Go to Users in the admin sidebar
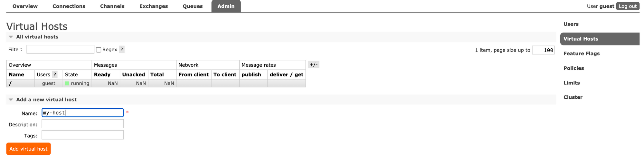Viewport: 644px width, 158px height. click(571, 24)
